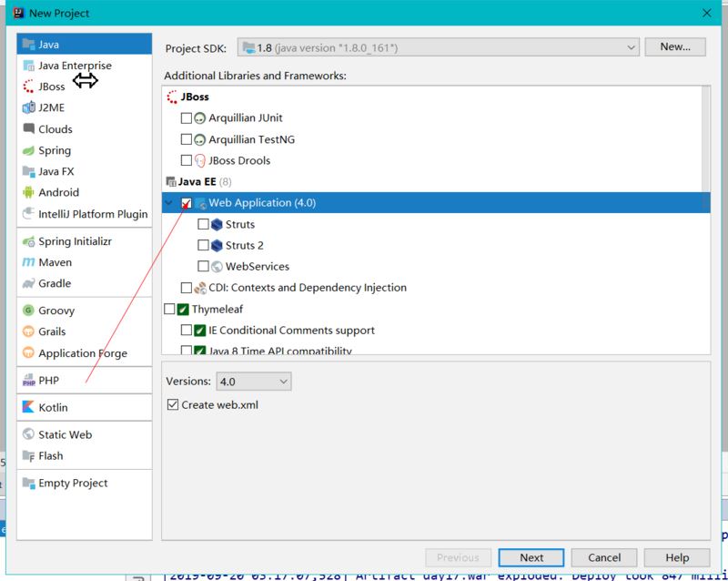Viewport: 728px width, 581px height.
Task: Click the Next button
Action: [531, 557]
